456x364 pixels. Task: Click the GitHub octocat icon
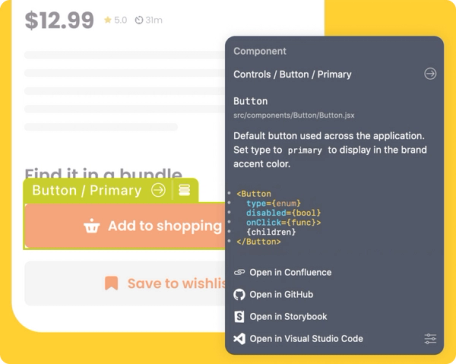pyautogui.click(x=239, y=295)
